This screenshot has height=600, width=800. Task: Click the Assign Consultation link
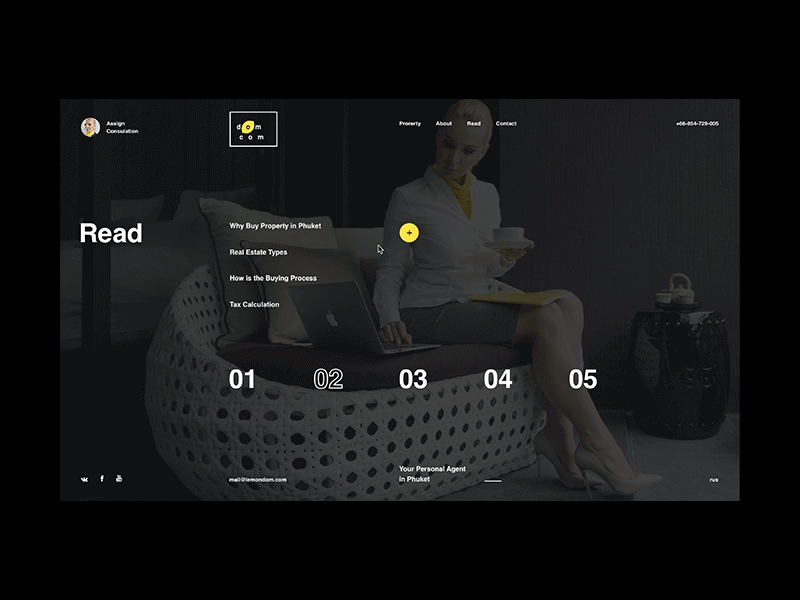[122, 126]
